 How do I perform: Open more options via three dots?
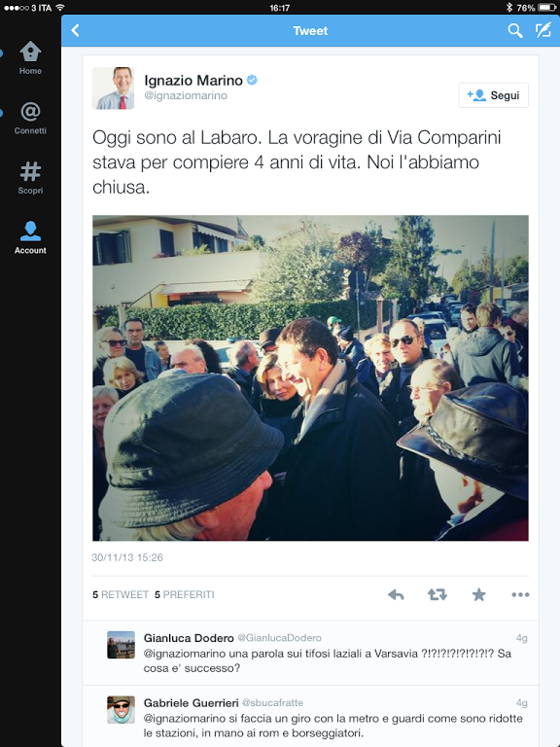[x=520, y=594]
